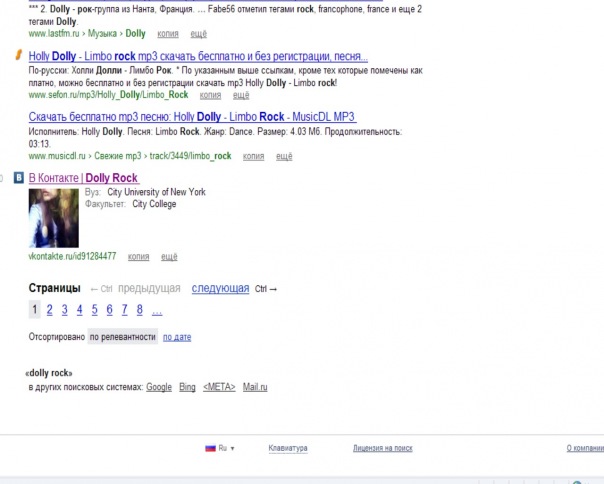604x484 pixels.
Task: Click vkontakte.ru/id91284477 URL
Action: [72, 256]
